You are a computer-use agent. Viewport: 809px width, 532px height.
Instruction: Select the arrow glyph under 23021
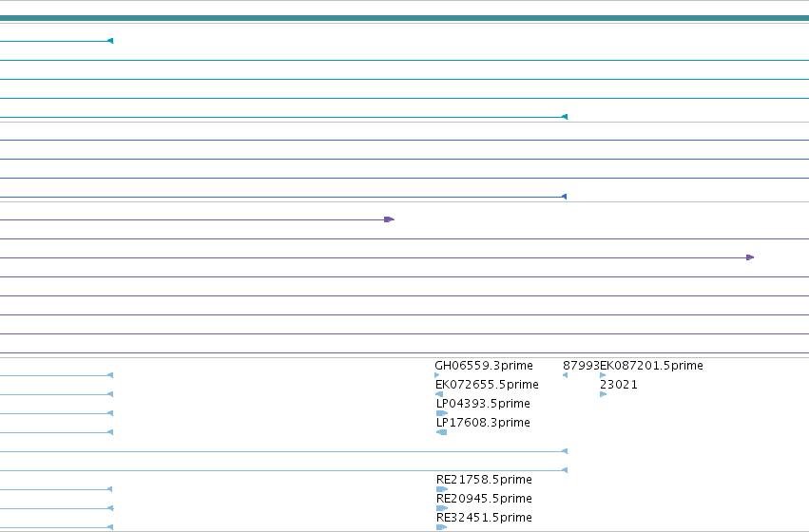click(x=603, y=394)
